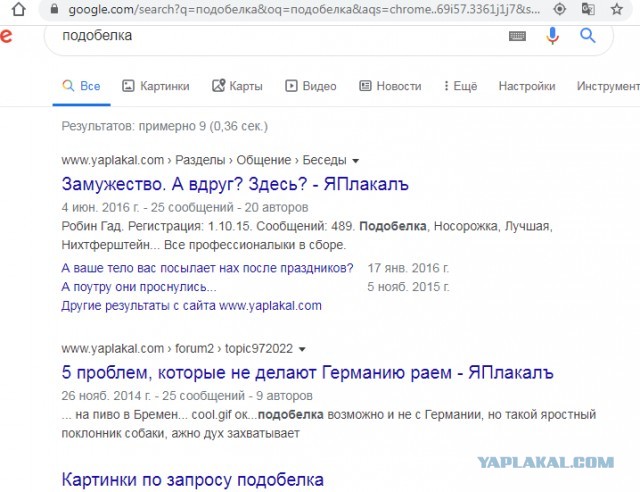The image size is (640, 492).
Task: Switch to the Новости tab
Action: [x=390, y=86]
